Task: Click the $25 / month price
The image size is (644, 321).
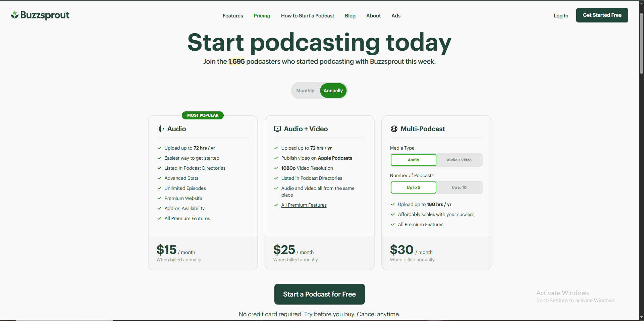Action: 293,250
